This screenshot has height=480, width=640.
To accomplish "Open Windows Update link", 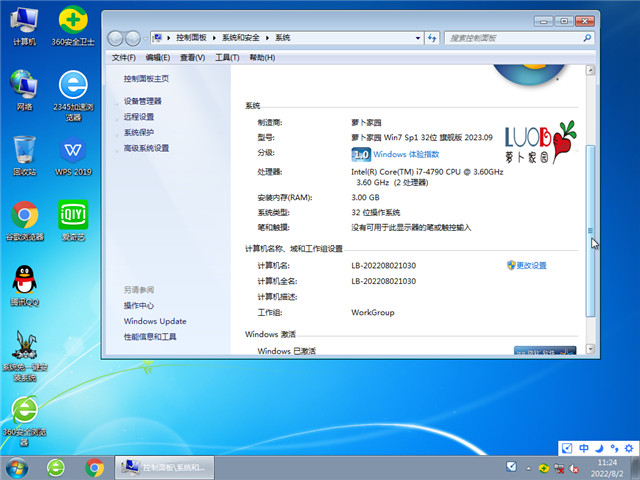I will point(155,321).
